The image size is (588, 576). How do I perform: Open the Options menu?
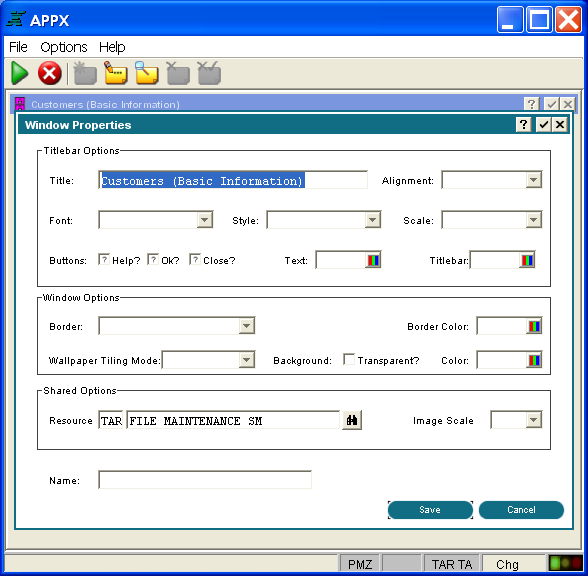64,47
